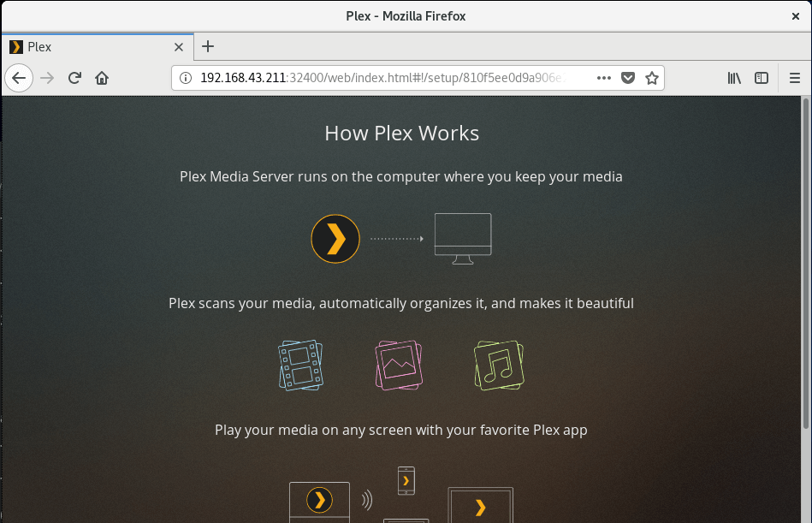The image size is (812, 523).
Task: Open the Firefox home page
Action: click(102, 78)
